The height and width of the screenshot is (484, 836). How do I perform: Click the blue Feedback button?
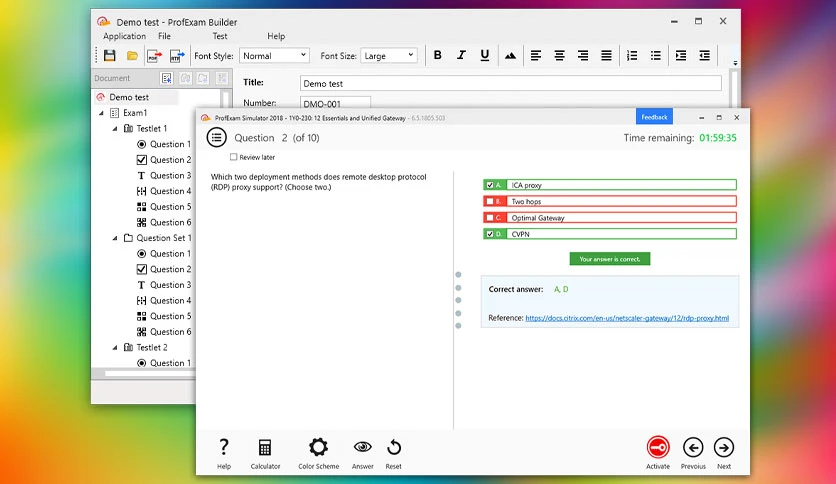[x=654, y=117]
